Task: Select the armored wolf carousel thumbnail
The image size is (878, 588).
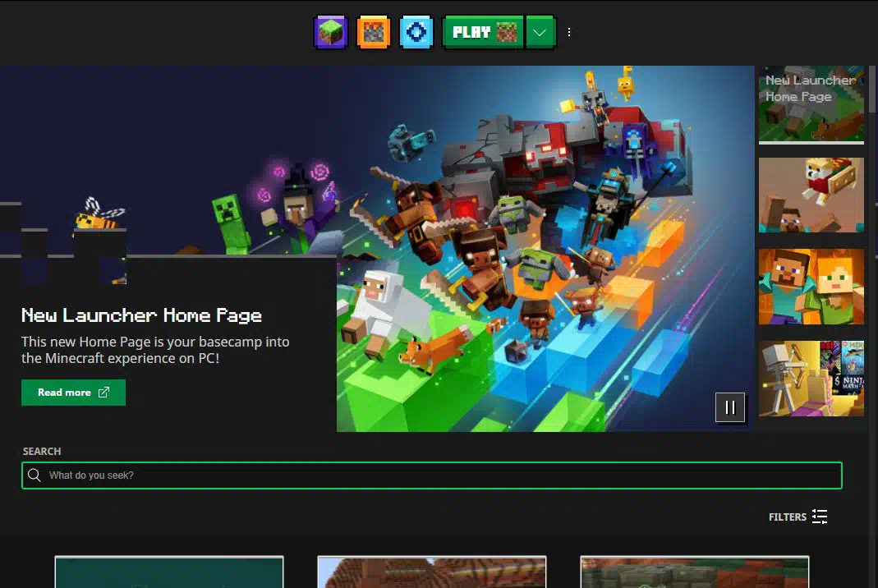Action: tap(811, 195)
